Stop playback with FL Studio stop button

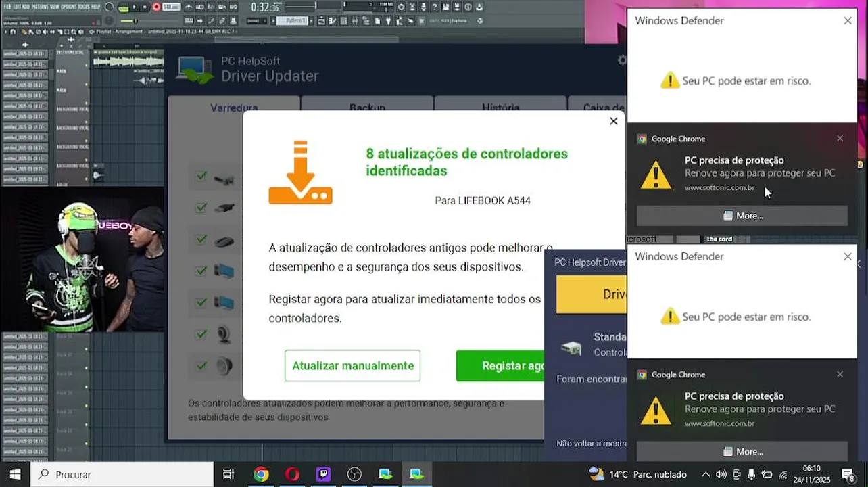click(145, 7)
